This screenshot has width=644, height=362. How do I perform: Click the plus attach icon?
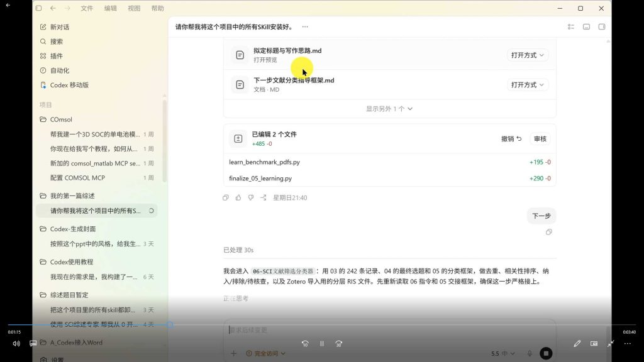(233, 353)
